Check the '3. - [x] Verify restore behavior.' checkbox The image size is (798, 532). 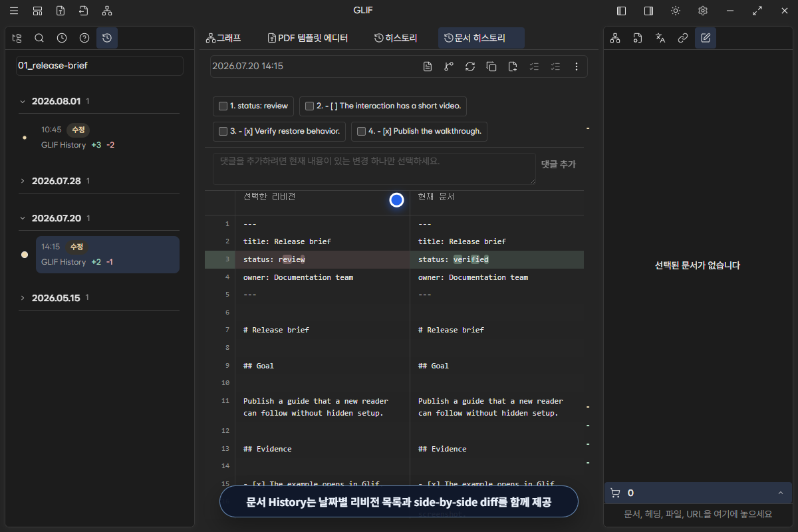point(223,131)
